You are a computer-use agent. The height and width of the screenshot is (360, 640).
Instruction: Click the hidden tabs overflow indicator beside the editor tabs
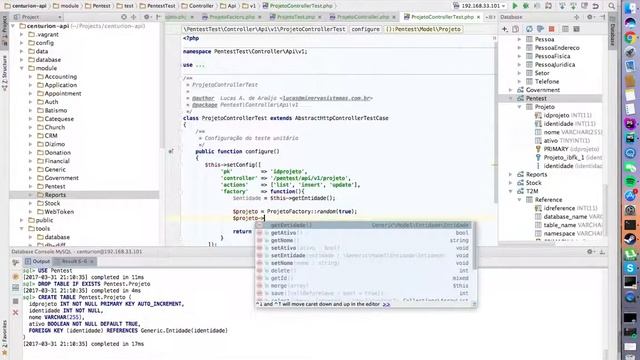tap(490, 17)
